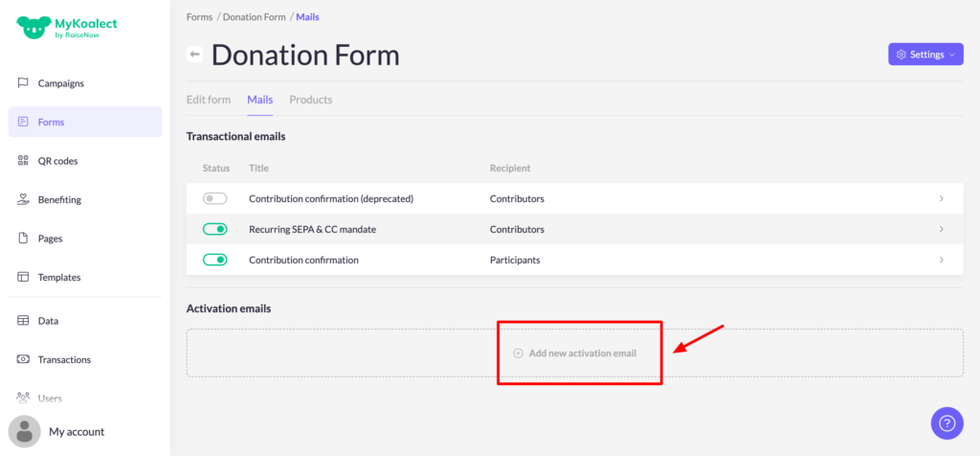980x456 pixels.
Task: Click the Pages document icon
Action: click(23, 239)
